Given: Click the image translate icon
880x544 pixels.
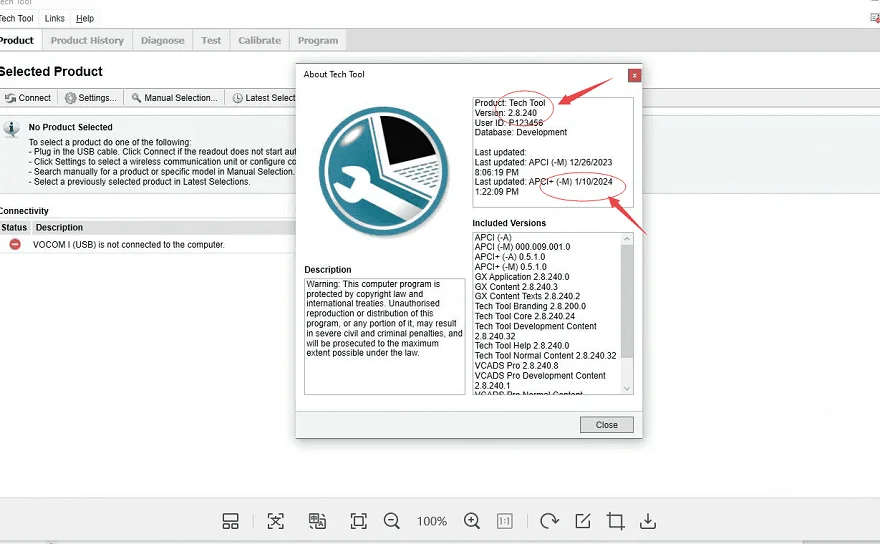Looking at the screenshot, I should click(317, 522).
